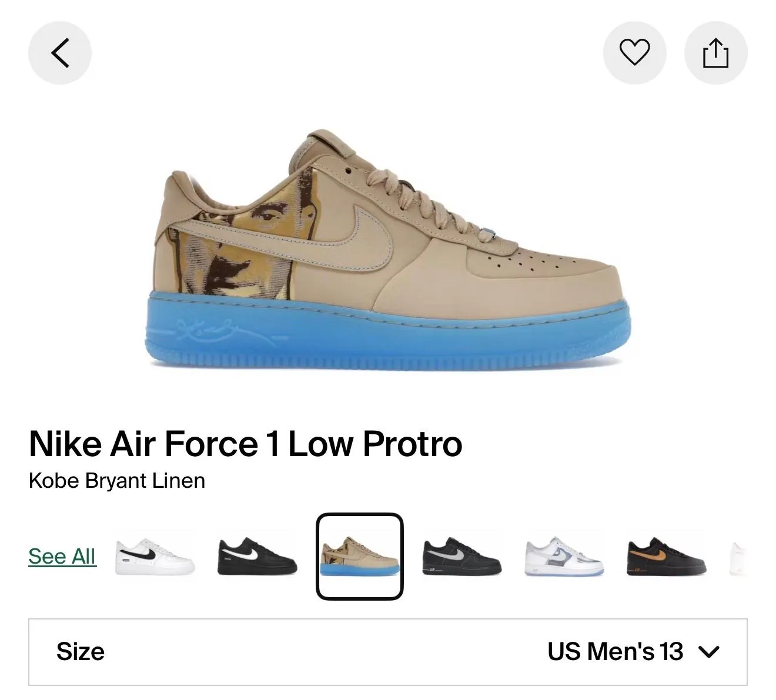Open the share sheet icon
Screen dimensions: 776x700
click(716, 53)
